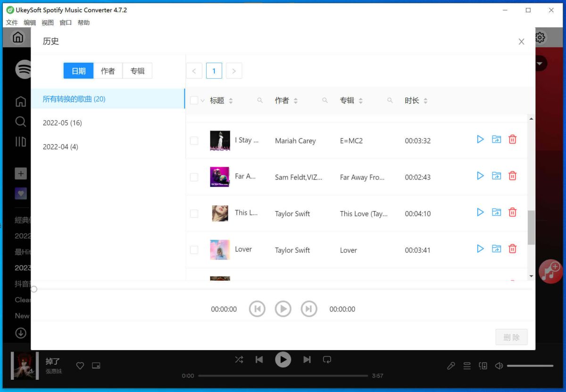
Task: Open the 帮助 menu
Action: click(x=83, y=23)
